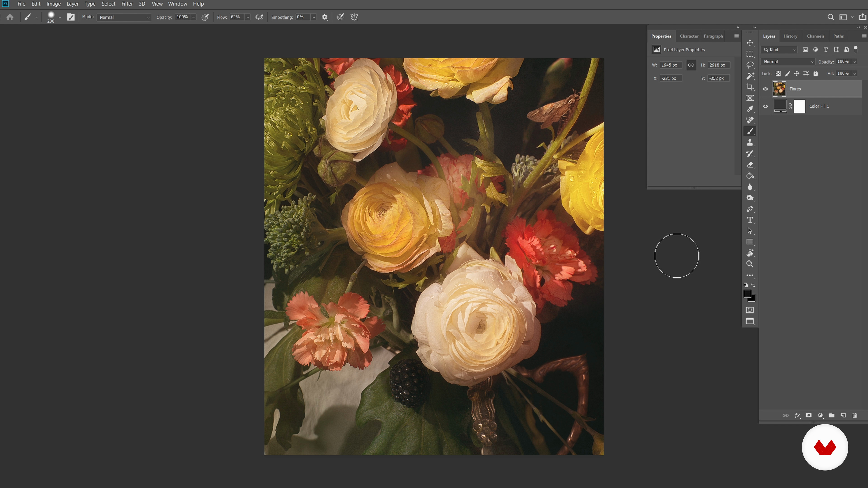Delete the selected layer
This screenshot has width=868, height=488.
(854, 415)
